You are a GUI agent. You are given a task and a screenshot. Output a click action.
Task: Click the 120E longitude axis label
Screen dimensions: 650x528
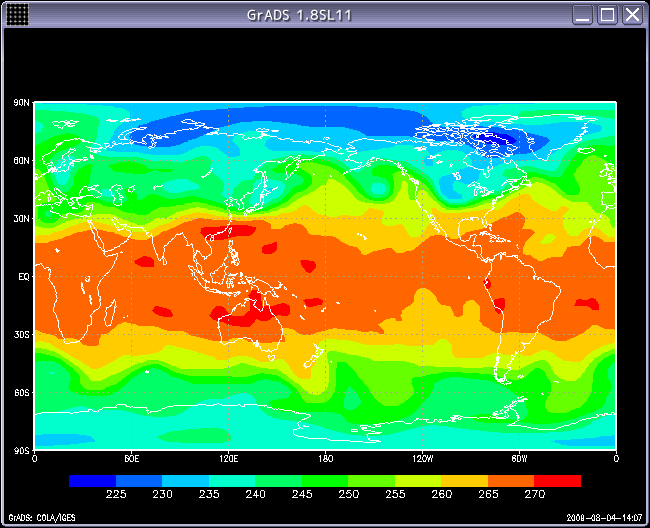tap(228, 459)
